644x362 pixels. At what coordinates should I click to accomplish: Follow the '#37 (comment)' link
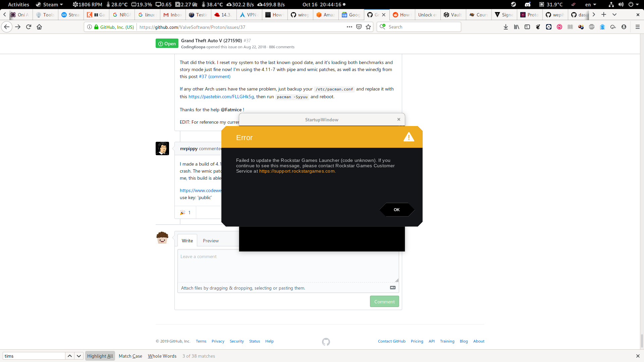click(x=215, y=76)
